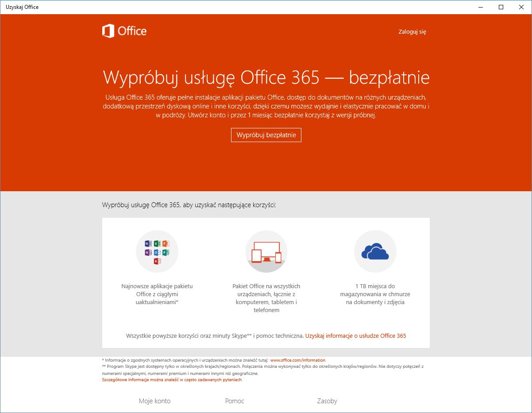Click the orange PowerPoint icon

click(166, 243)
